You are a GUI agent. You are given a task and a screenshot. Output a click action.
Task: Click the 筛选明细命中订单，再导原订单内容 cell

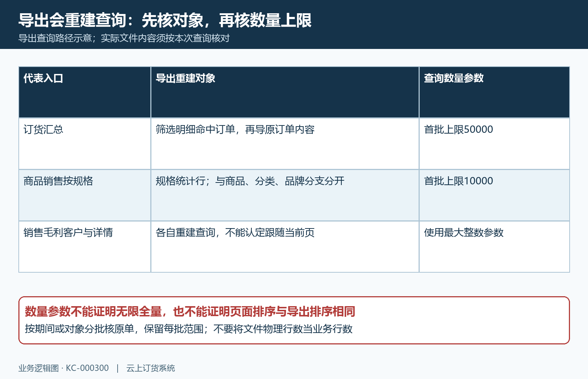point(285,144)
